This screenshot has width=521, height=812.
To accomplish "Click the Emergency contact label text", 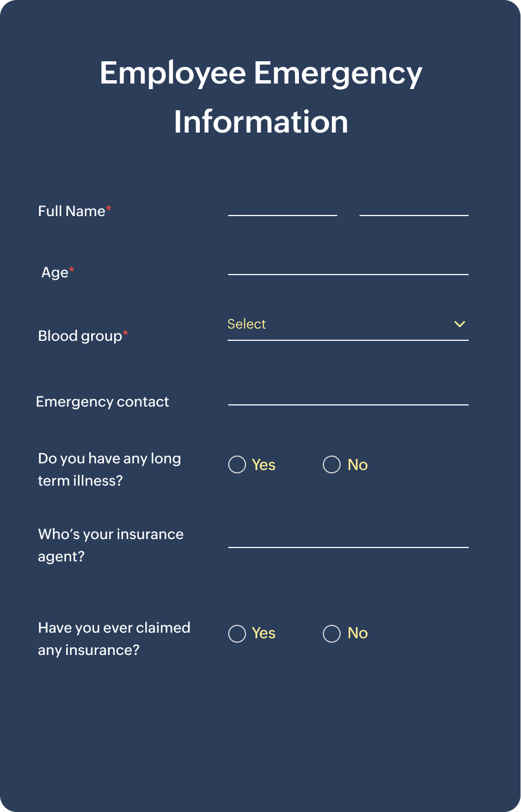I will 102,402.
